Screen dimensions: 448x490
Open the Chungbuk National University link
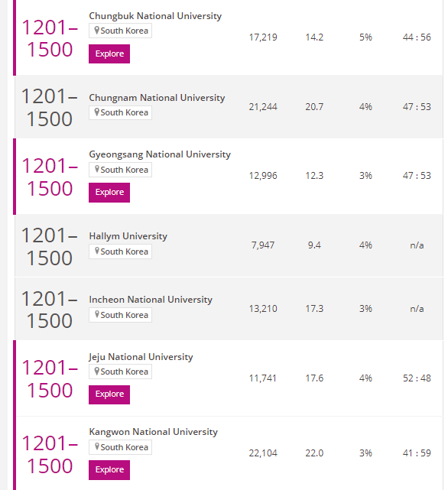(155, 16)
